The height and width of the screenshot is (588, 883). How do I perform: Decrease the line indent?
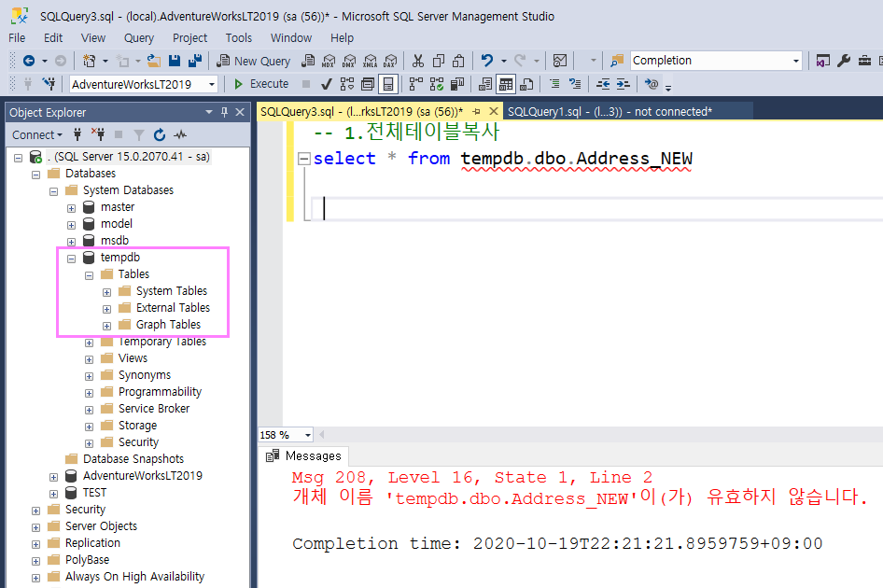(x=603, y=85)
